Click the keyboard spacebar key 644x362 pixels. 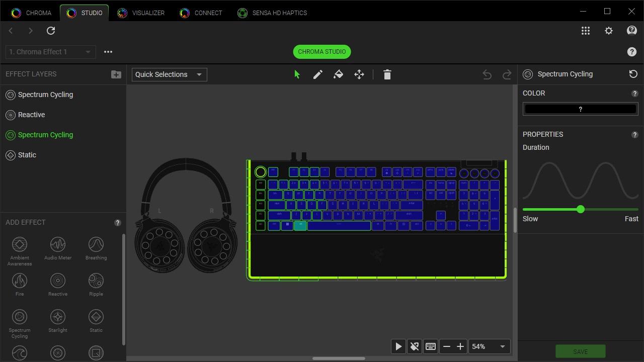(x=339, y=225)
